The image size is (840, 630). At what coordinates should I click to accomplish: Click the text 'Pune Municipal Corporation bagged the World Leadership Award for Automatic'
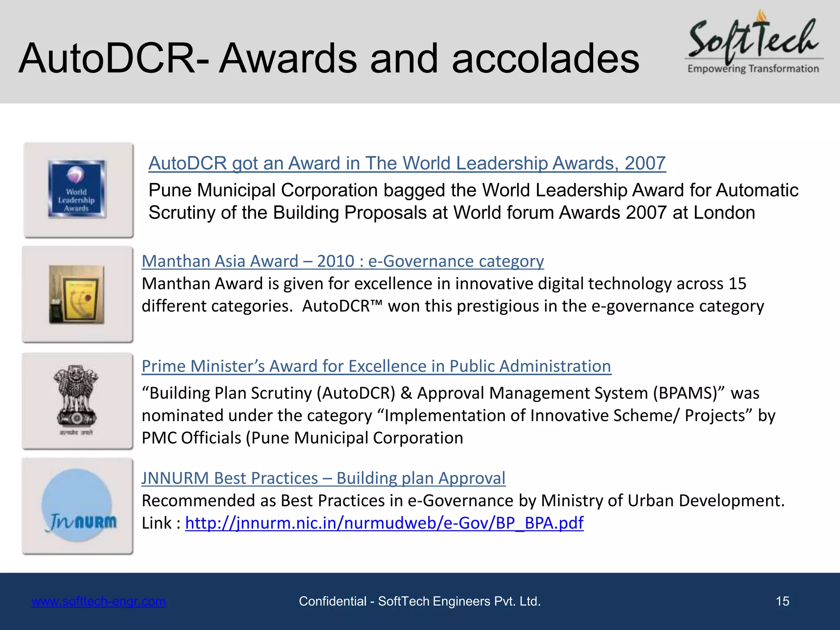[473, 190]
